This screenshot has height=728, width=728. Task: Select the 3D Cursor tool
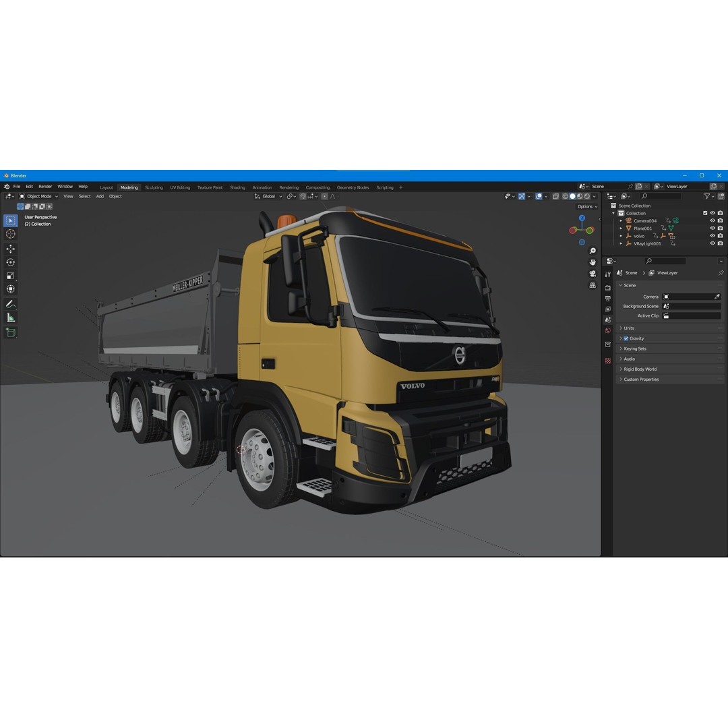(11, 234)
